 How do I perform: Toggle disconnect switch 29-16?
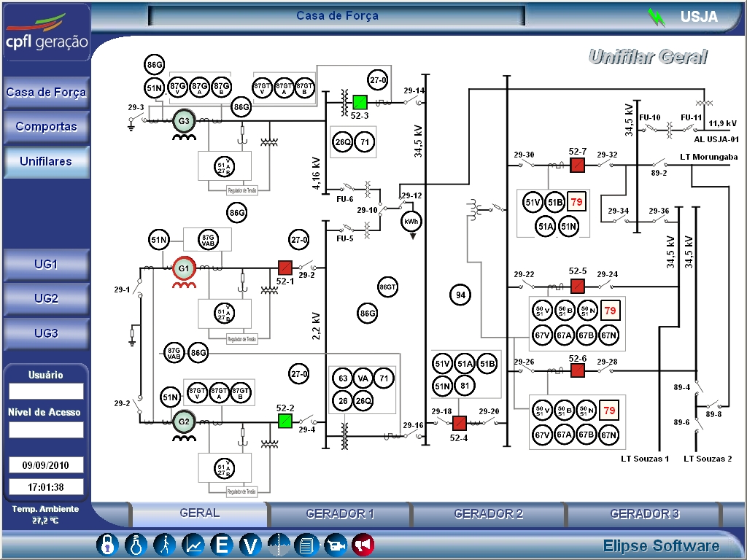(x=413, y=435)
